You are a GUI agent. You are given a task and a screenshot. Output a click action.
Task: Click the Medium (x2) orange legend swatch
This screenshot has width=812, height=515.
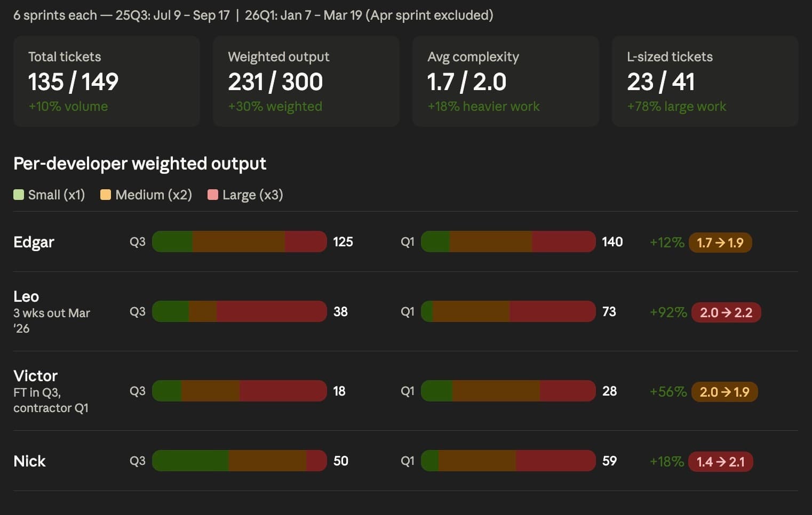click(x=106, y=195)
